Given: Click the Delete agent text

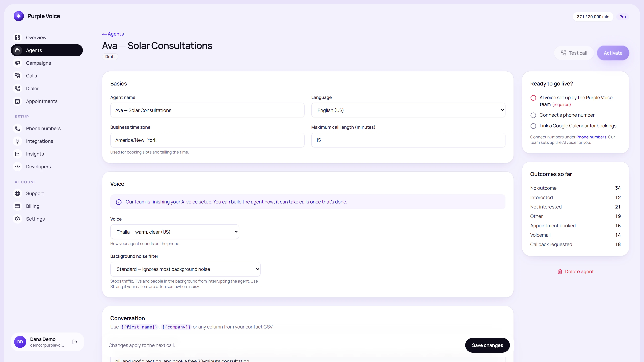Looking at the screenshot, I should coord(579,271).
